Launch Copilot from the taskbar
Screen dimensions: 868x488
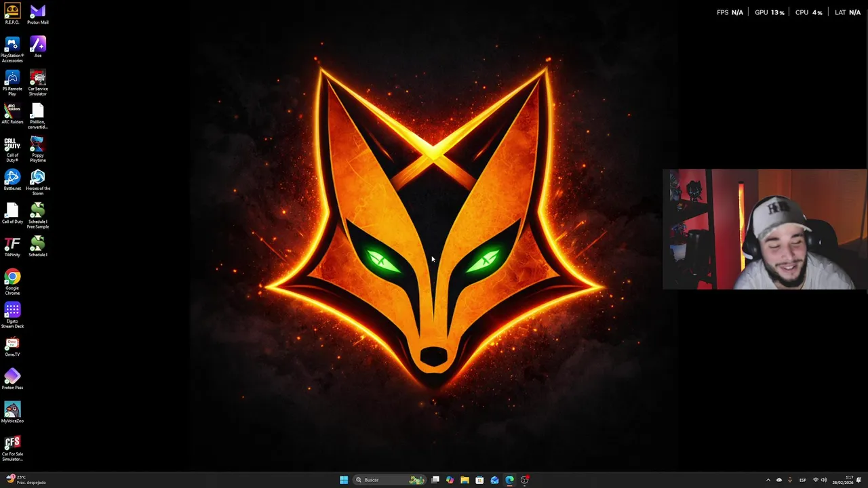click(x=450, y=480)
